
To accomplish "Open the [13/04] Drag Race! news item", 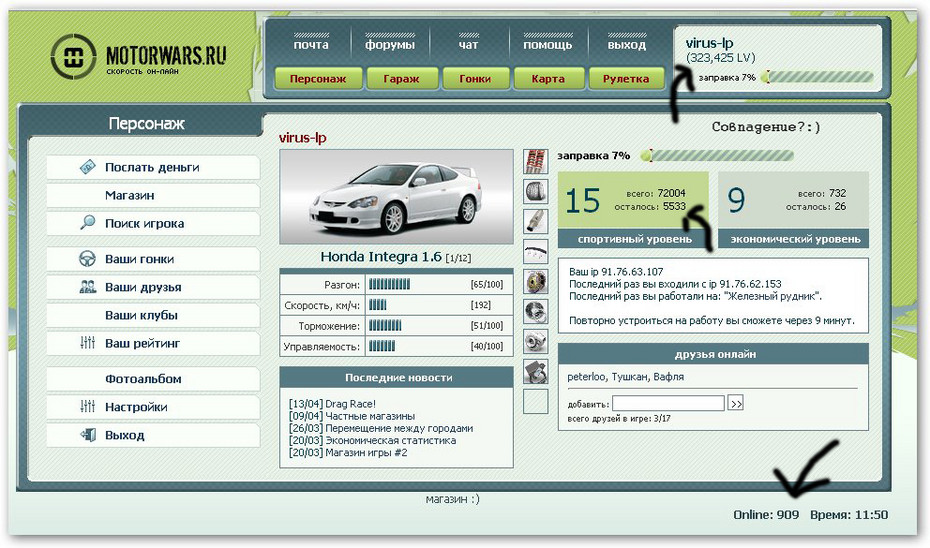I will tap(332, 404).
